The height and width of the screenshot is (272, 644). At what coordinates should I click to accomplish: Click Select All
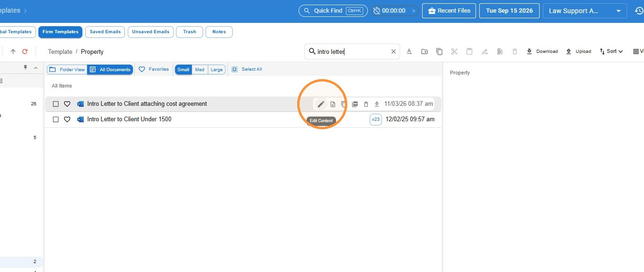(247, 69)
